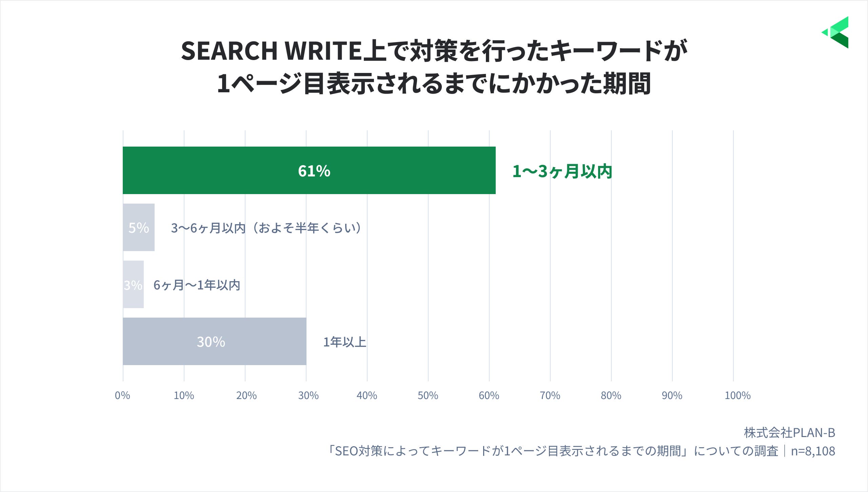Click the 30% axis tick label
The image size is (868, 492).
pos(308,395)
